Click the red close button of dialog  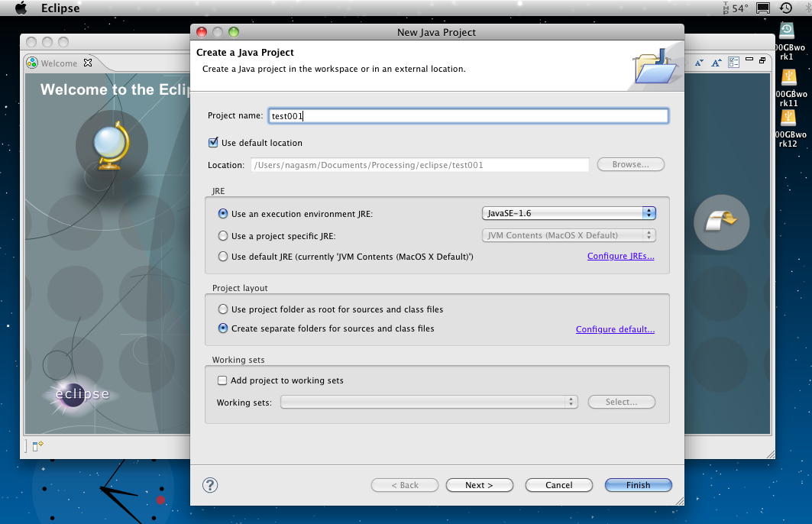(202, 32)
